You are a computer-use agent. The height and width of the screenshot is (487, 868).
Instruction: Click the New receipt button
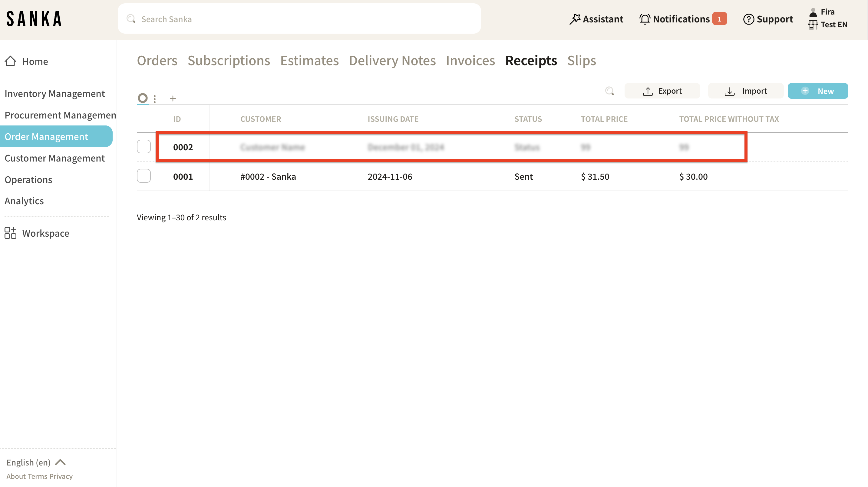point(817,91)
